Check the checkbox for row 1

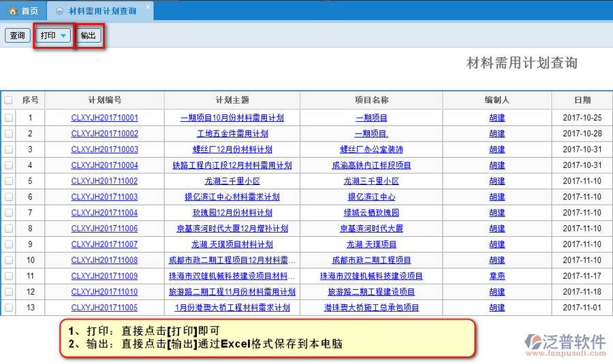pos(8,118)
